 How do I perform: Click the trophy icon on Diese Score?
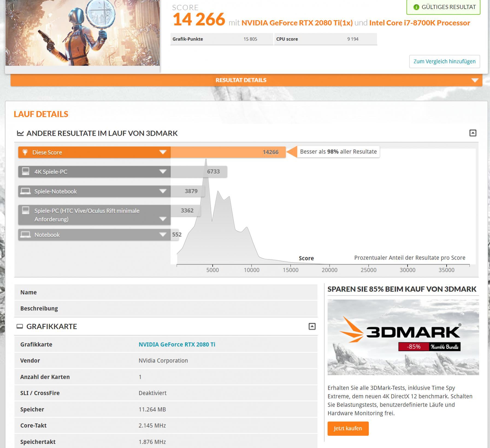[x=25, y=152]
